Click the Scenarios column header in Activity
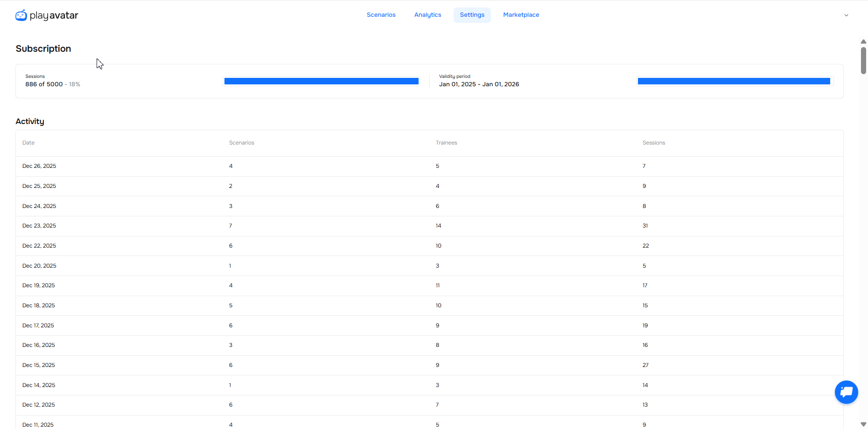The image size is (868, 429). (x=241, y=143)
